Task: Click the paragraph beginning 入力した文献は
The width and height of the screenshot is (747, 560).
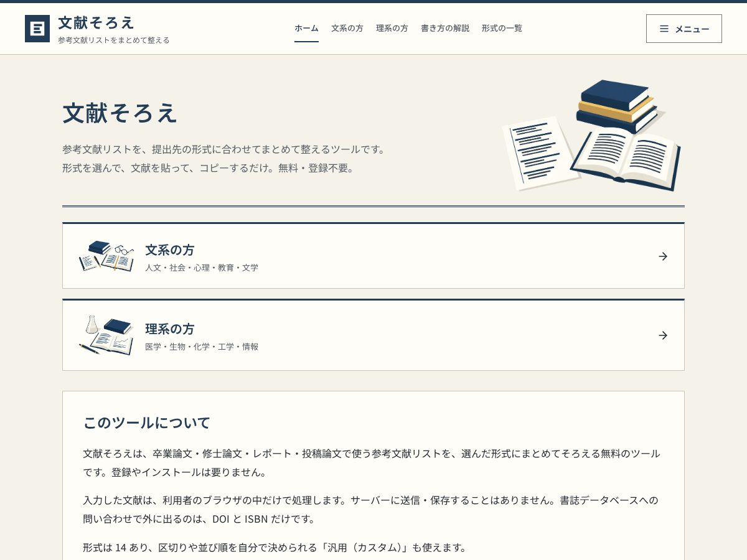Action: (371, 510)
